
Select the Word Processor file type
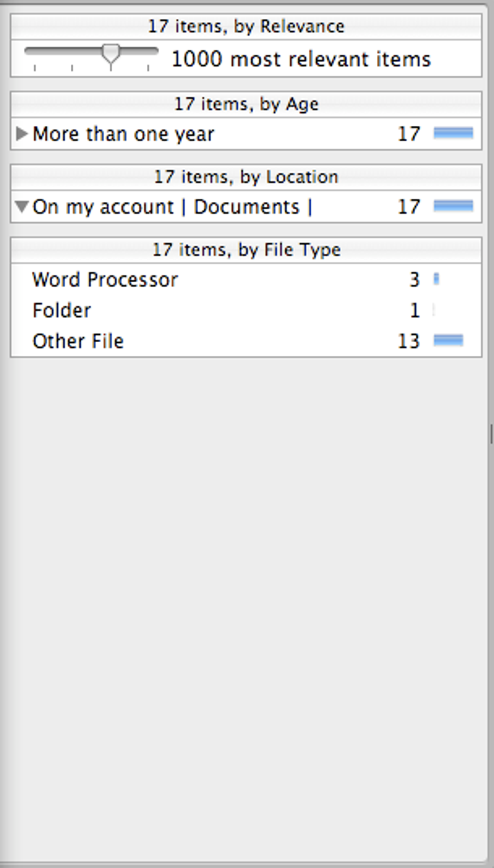pos(105,280)
